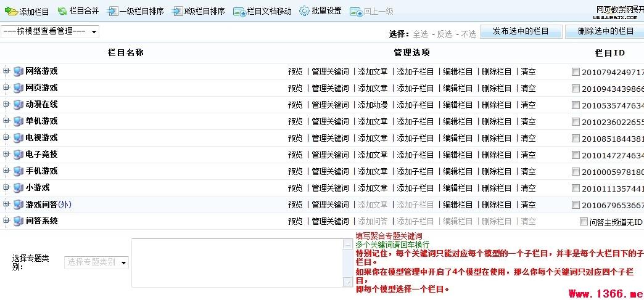The width and height of the screenshot is (644, 300).
Task: Open 一级栏目排序 sorting tool
Action: click(112, 11)
